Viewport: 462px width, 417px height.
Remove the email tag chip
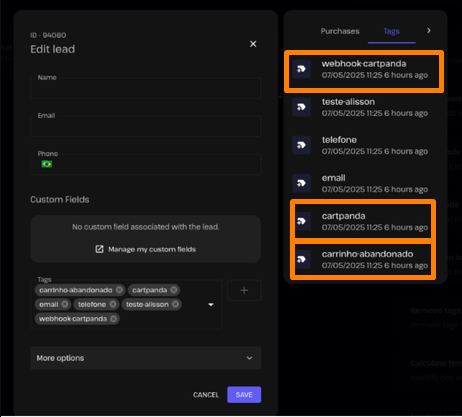(x=65, y=304)
